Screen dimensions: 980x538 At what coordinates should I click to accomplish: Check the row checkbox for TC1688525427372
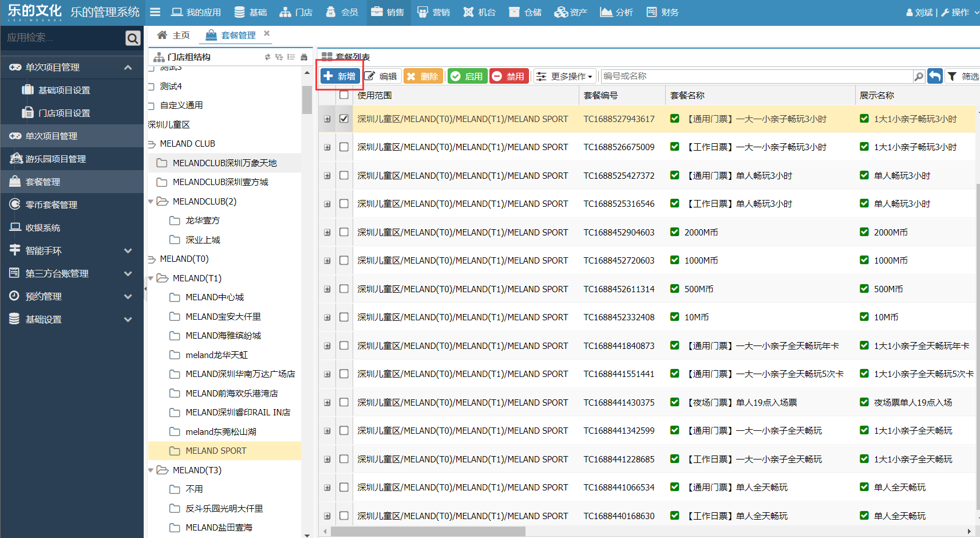pos(344,175)
